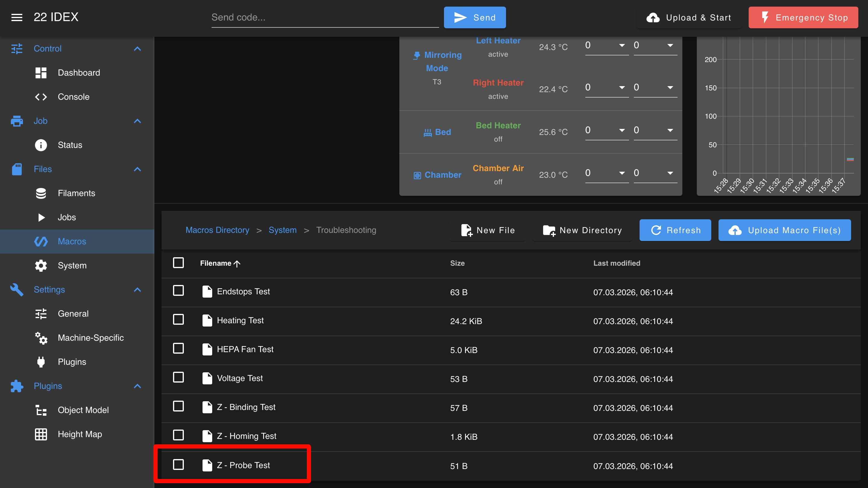
Task: Click the Macros slash icon
Action: pyautogui.click(x=41, y=242)
